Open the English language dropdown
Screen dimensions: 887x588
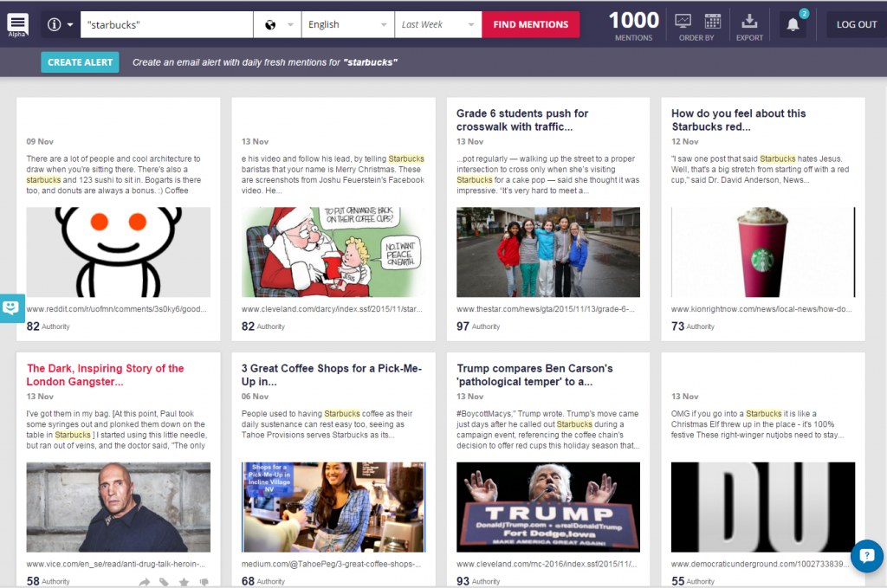click(x=348, y=25)
